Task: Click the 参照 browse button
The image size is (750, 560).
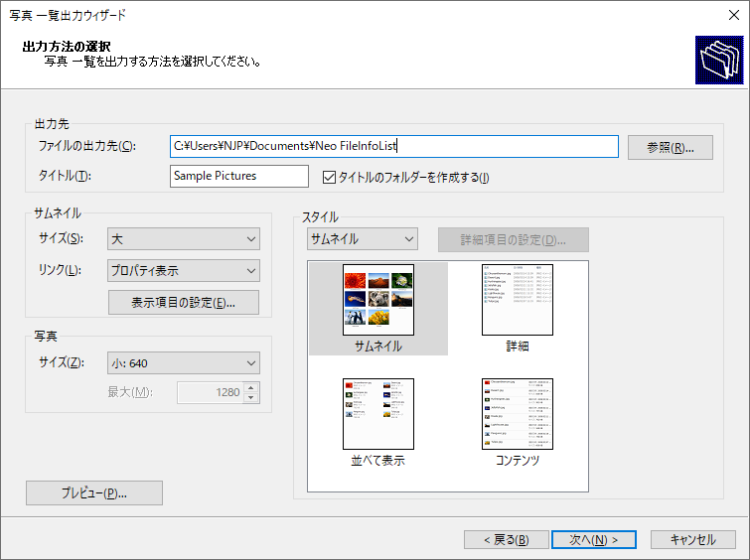Action: pos(671,147)
